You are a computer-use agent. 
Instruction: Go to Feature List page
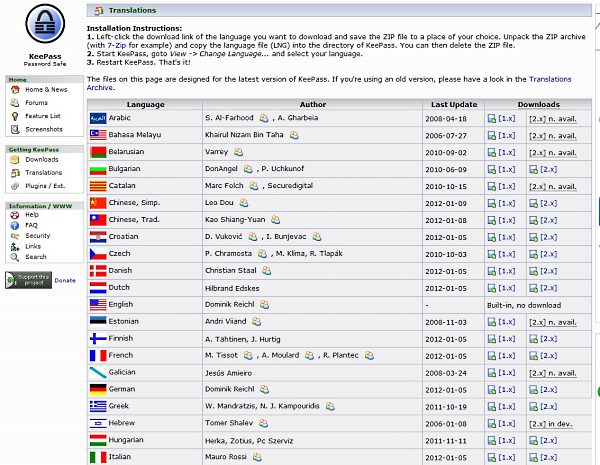(42, 116)
